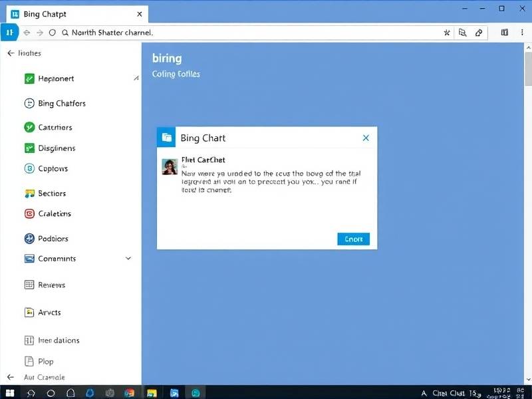Image resolution: width=532 pixels, height=399 pixels.
Task: Close the Bing Chart dialog with X
Action: 365,138
